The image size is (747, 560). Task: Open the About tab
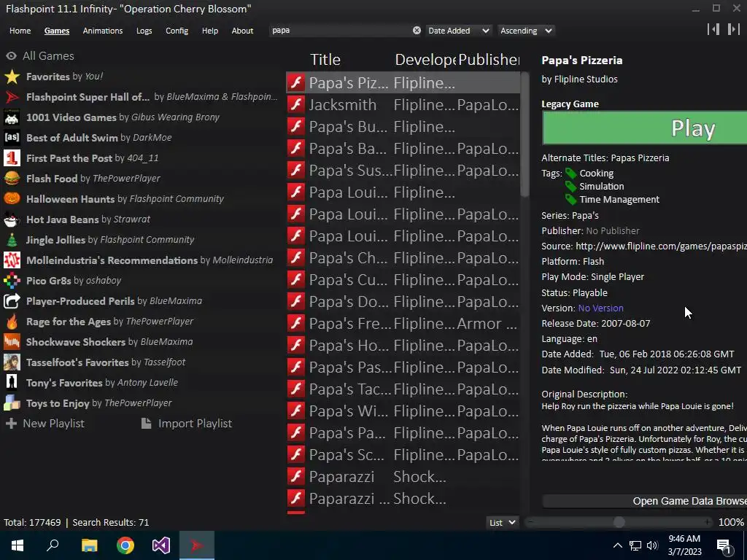click(242, 31)
